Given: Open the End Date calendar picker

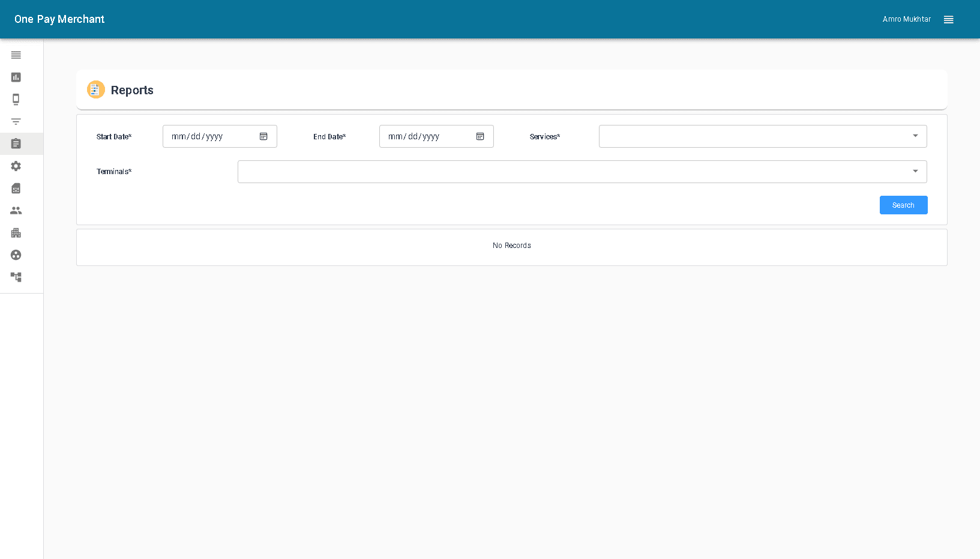Looking at the screenshot, I should (x=479, y=136).
